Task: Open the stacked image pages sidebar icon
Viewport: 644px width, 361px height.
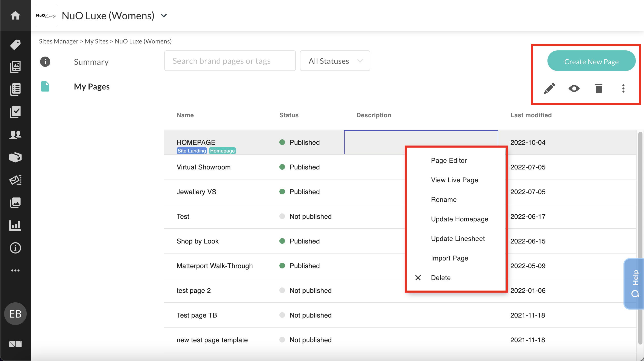Action: [15, 67]
